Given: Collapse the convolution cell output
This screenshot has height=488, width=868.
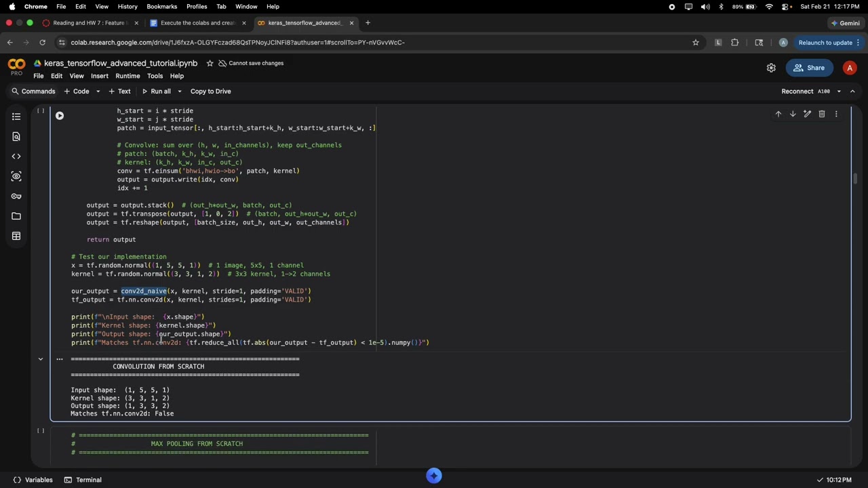Looking at the screenshot, I should [40, 359].
